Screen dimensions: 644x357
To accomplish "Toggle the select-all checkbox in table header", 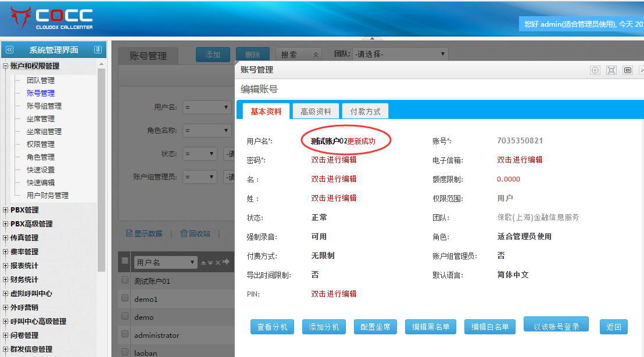I will 125,261.
